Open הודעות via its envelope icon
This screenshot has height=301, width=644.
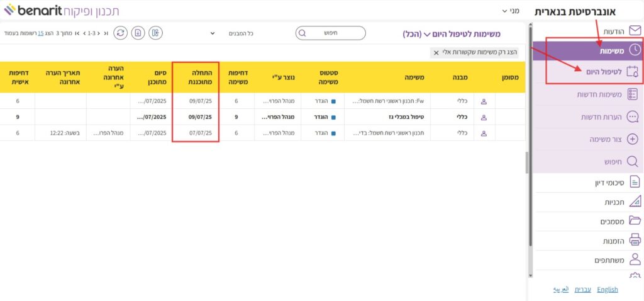coord(634,31)
